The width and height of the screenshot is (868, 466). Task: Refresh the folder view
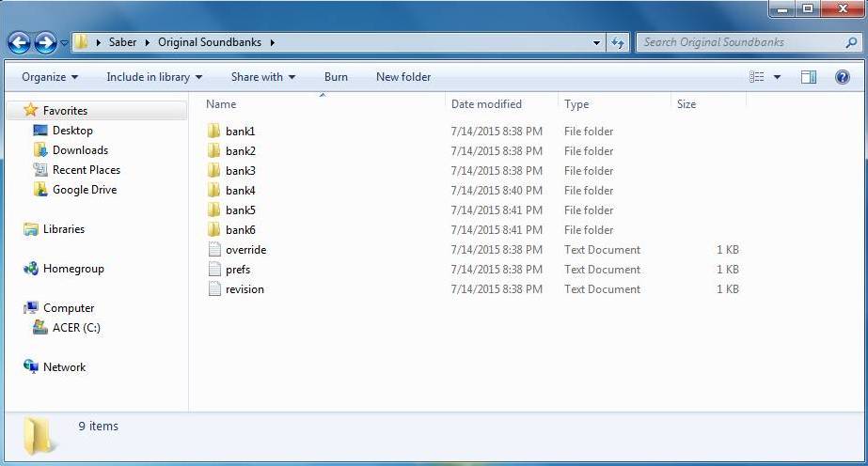click(x=618, y=42)
